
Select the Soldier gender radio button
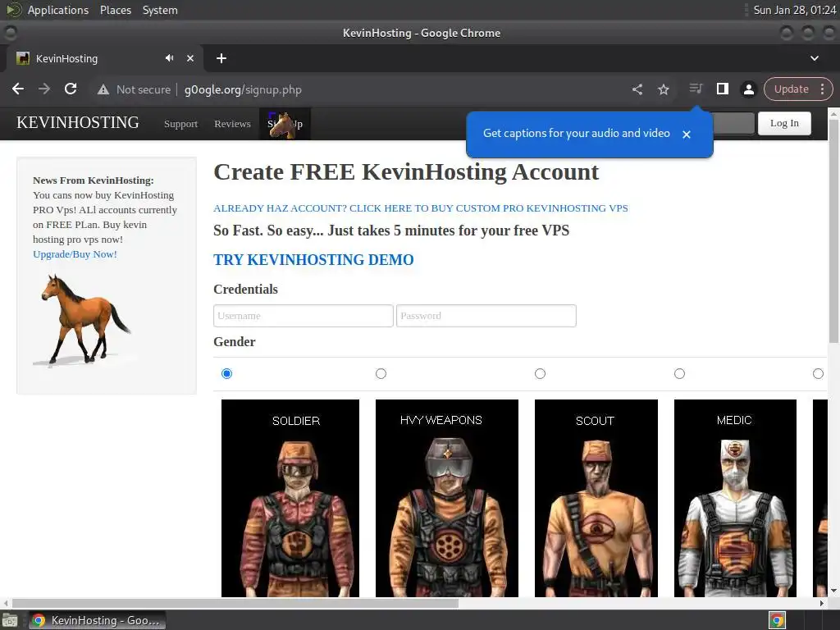(x=226, y=373)
